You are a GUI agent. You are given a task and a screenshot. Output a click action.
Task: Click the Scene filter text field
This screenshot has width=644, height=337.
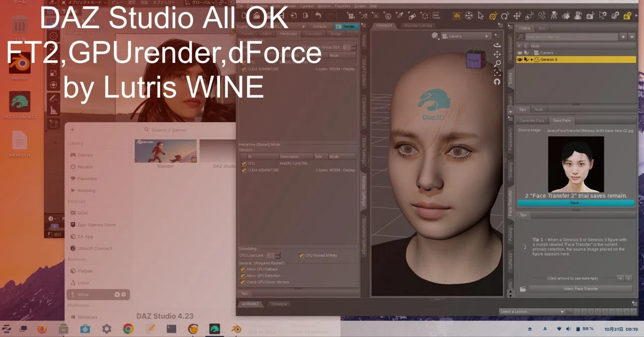[572, 37]
